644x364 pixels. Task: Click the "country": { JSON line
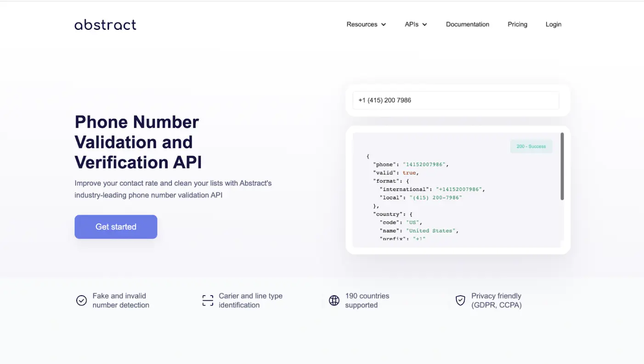click(393, 214)
